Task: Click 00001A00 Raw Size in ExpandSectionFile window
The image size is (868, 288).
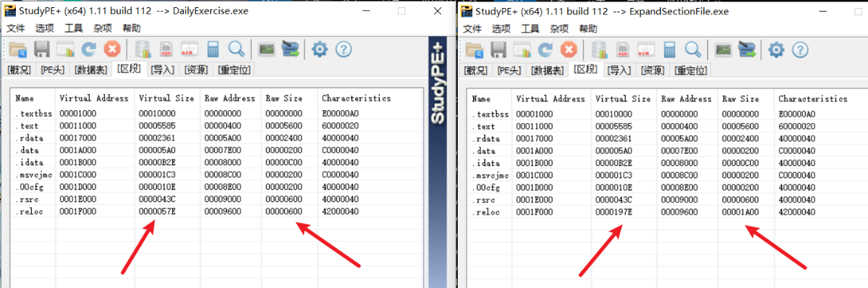Action: pyautogui.click(x=741, y=212)
